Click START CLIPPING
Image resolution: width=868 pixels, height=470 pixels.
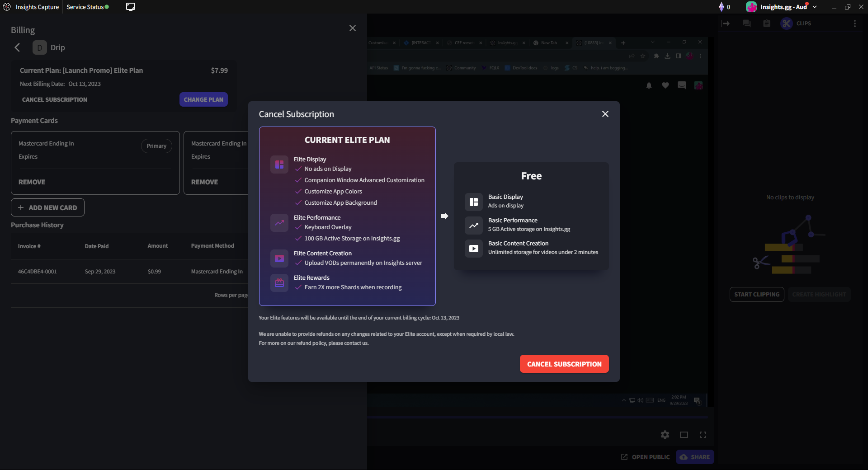point(757,294)
